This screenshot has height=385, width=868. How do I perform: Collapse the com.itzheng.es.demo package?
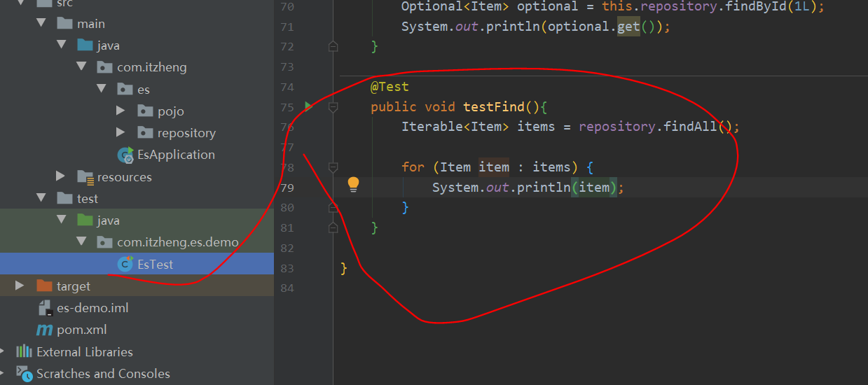[x=81, y=242]
